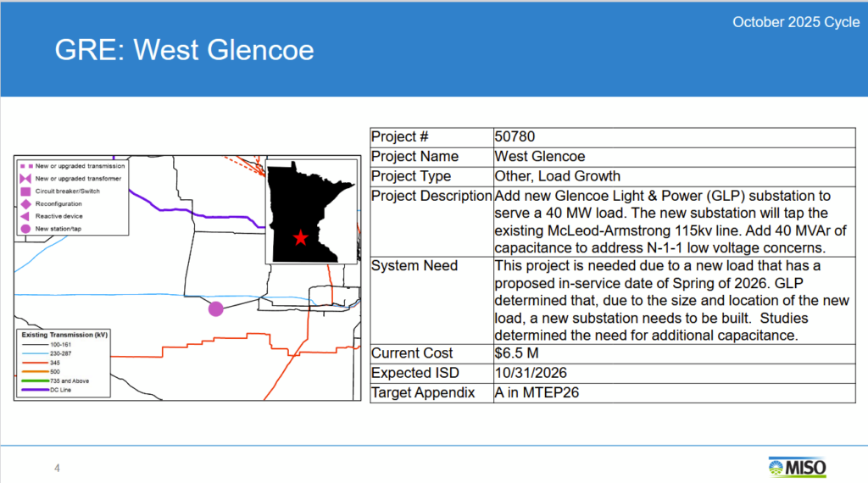Click the purple station marker on the map
This screenshot has width=868, height=483.
tap(216, 309)
